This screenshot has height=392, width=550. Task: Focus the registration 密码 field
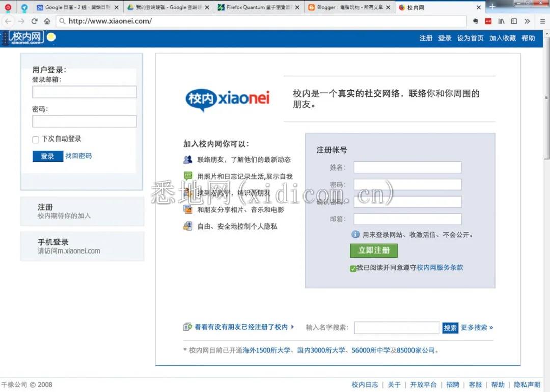coord(407,184)
